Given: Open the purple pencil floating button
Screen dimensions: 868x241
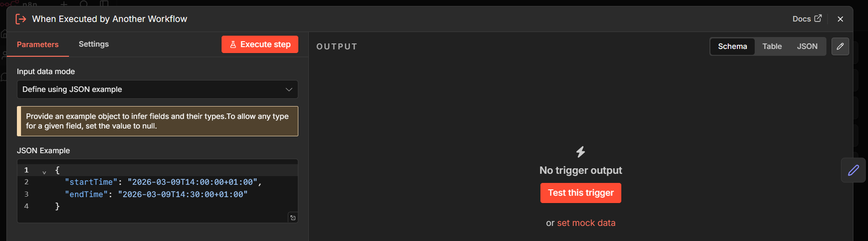Looking at the screenshot, I should [x=853, y=170].
